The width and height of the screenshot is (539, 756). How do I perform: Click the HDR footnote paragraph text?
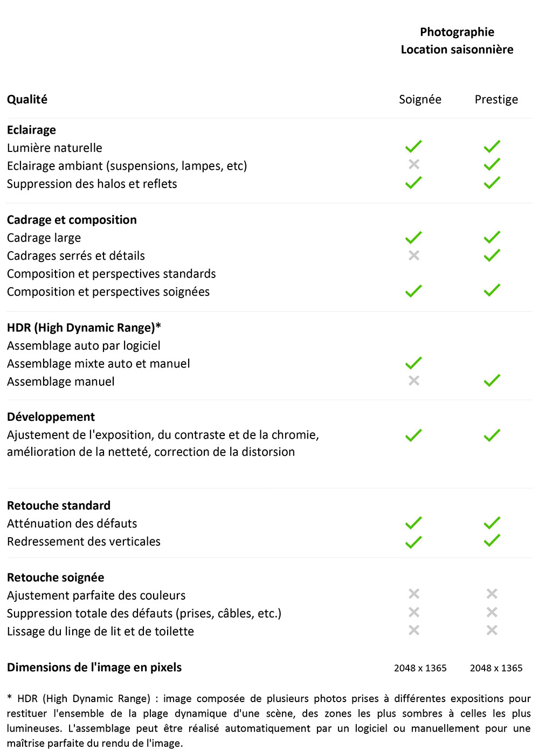click(x=268, y=721)
